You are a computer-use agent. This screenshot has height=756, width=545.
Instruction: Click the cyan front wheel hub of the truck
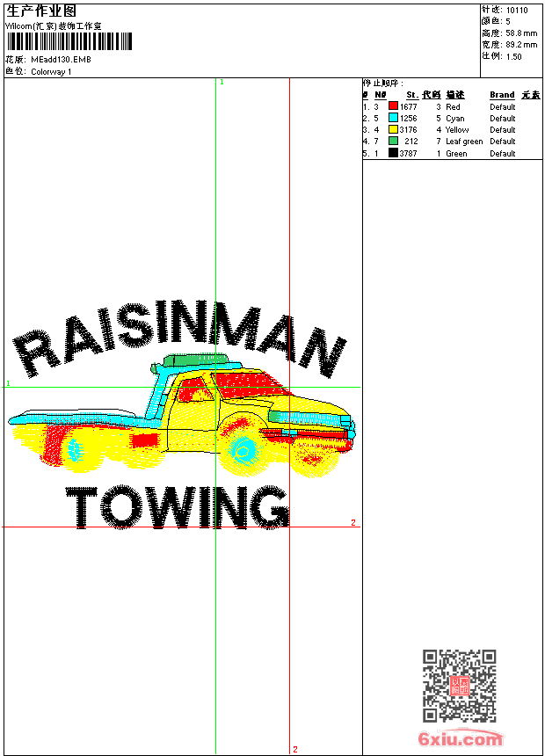pyautogui.click(x=243, y=449)
